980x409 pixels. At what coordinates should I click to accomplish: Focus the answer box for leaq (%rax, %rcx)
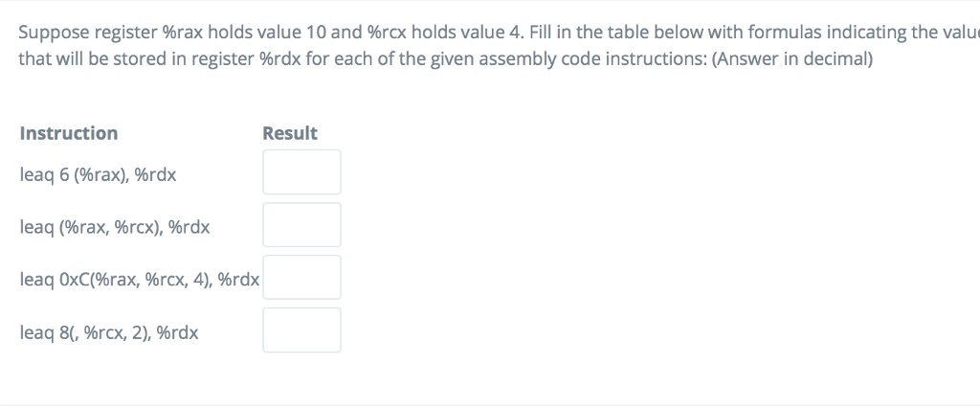point(301,225)
